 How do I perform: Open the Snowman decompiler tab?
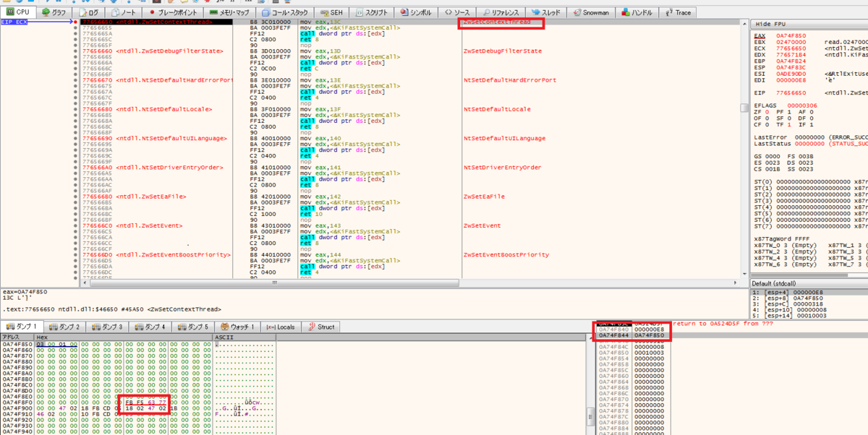[592, 12]
